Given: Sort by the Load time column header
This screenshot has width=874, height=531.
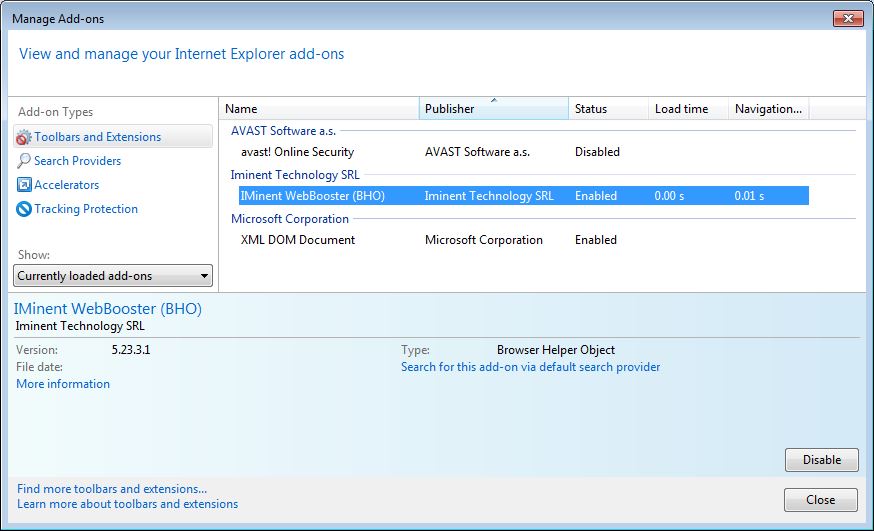Looking at the screenshot, I should point(688,109).
